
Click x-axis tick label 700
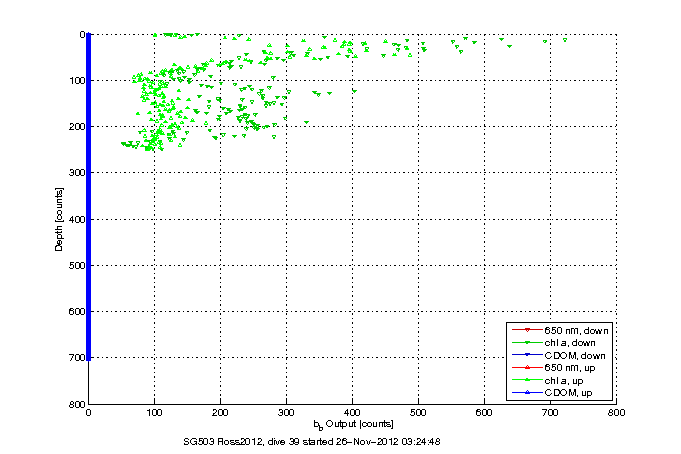(x=550, y=413)
